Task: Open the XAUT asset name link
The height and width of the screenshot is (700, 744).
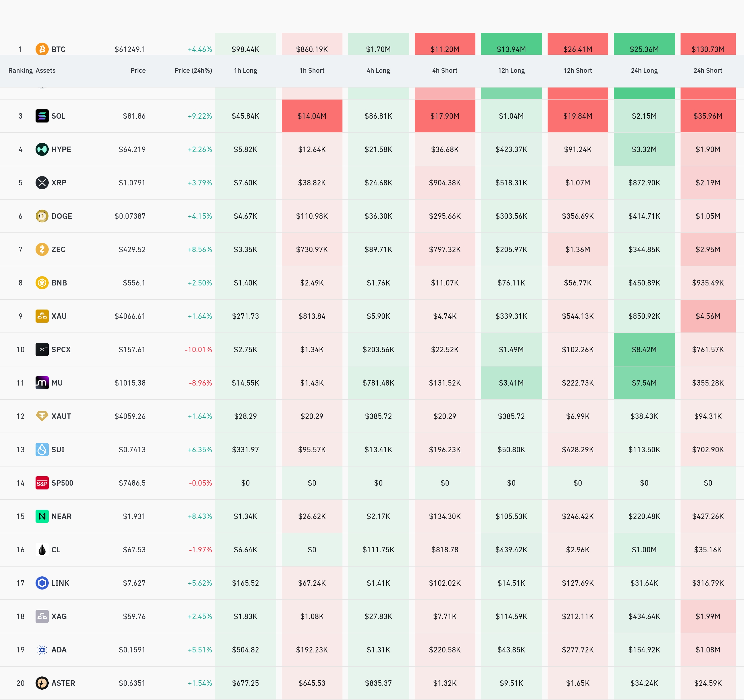Action: (x=61, y=416)
